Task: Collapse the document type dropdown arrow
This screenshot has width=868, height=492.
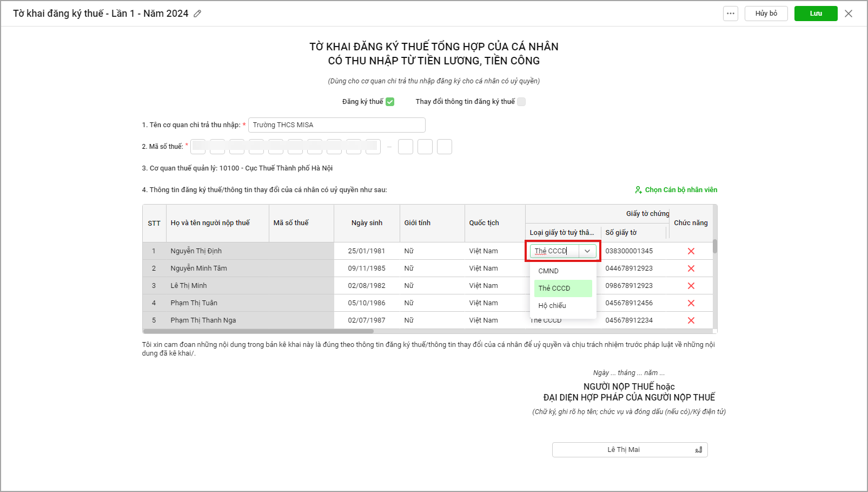Action: 587,251
